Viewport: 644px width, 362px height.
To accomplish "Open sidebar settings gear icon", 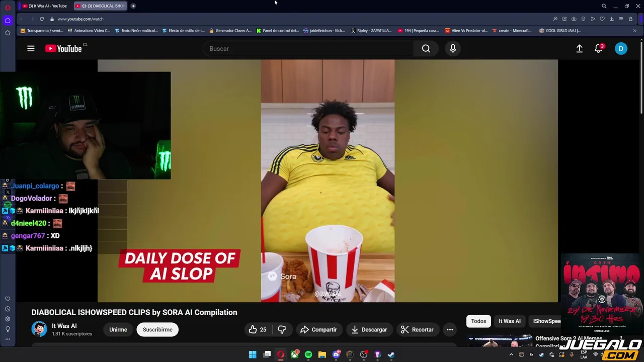I will coord(8,319).
